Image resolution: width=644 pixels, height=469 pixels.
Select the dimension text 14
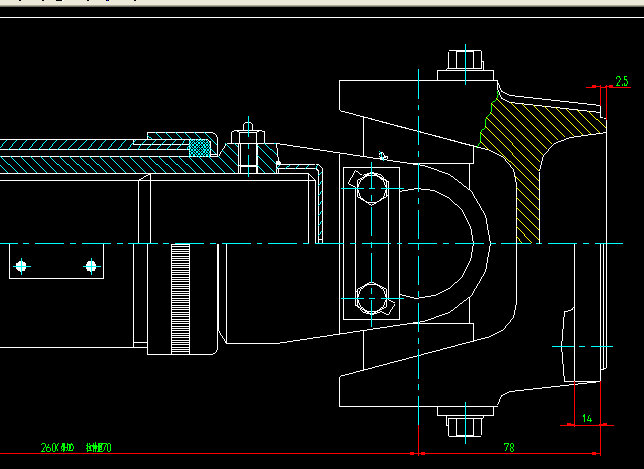587,418
